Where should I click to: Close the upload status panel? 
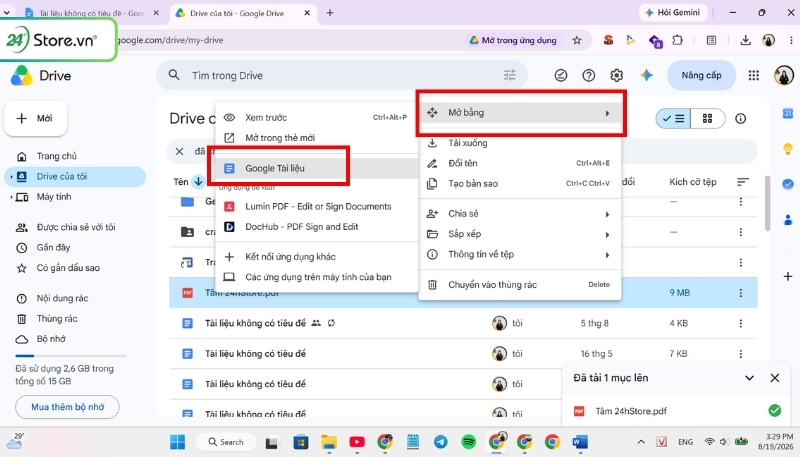(x=774, y=378)
